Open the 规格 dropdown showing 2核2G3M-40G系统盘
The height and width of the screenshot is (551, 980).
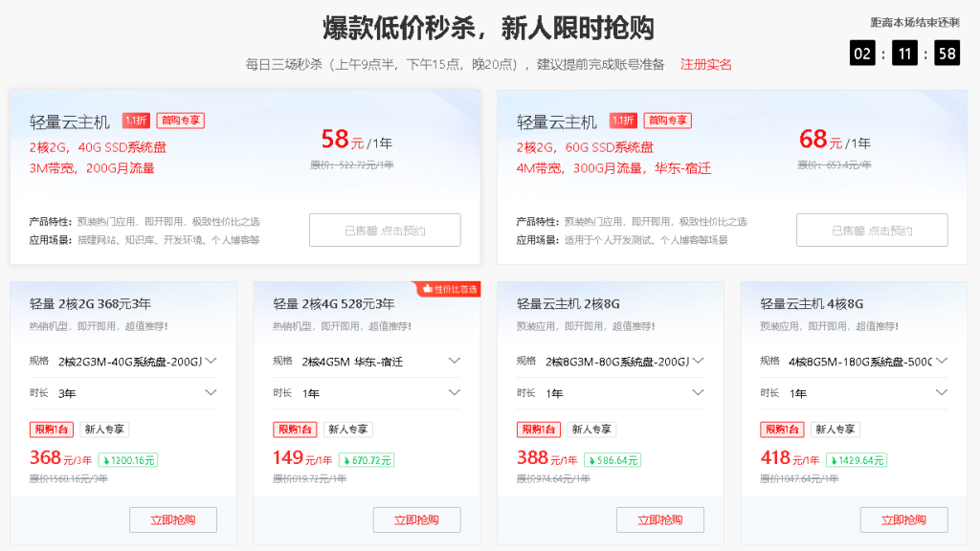pos(138,361)
